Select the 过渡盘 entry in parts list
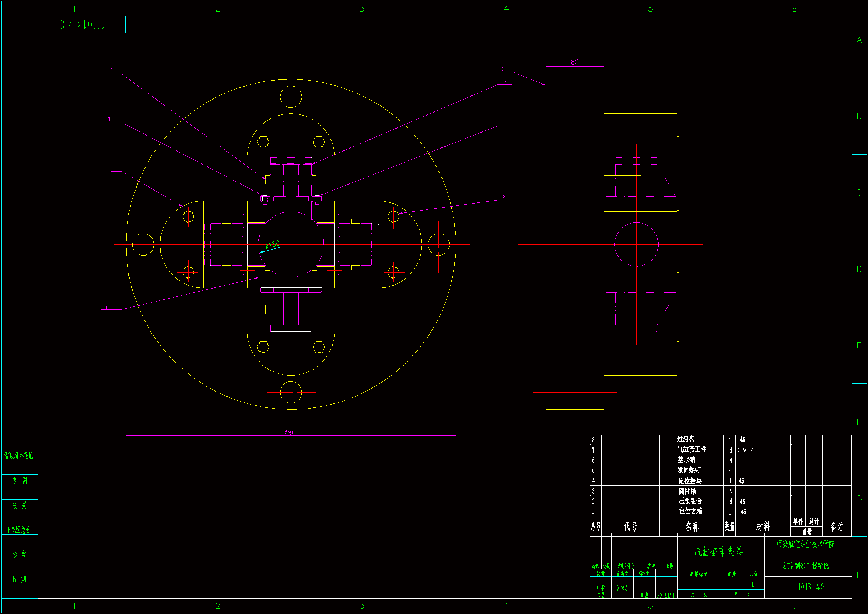Screen dimensions: 868x614 pos(685,439)
